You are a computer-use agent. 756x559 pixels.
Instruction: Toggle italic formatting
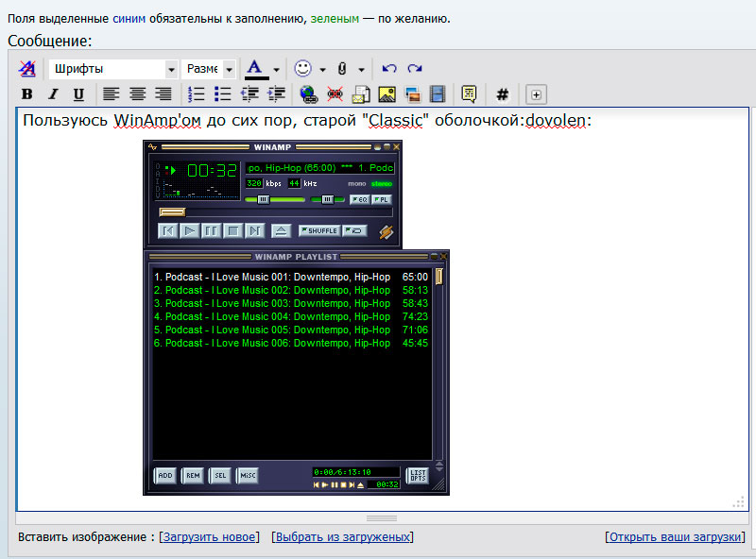53,94
